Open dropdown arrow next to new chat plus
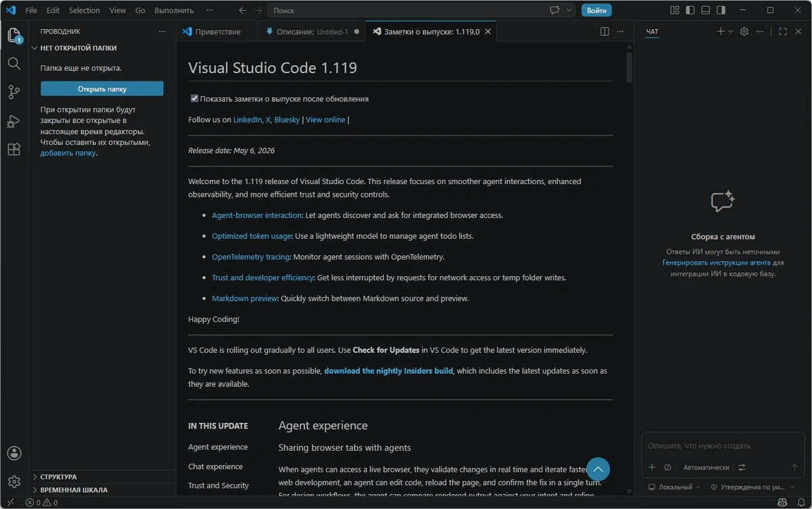The height and width of the screenshot is (509, 812). click(x=731, y=32)
